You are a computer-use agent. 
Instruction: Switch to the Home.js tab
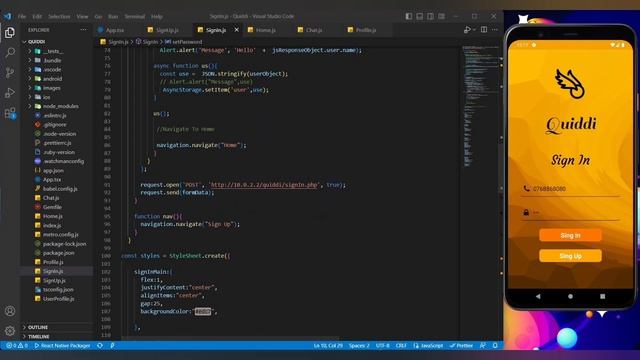[x=265, y=30]
